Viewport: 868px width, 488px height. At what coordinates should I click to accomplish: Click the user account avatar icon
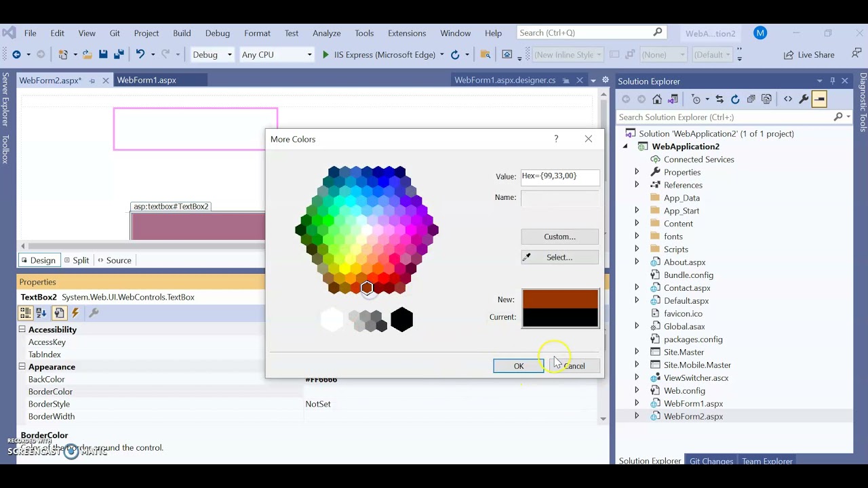760,33
